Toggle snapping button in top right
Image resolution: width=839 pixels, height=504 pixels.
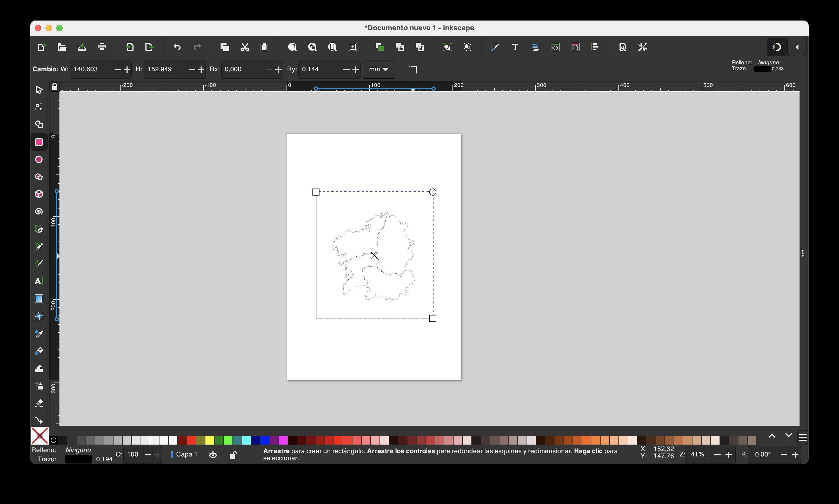[777, 47]
